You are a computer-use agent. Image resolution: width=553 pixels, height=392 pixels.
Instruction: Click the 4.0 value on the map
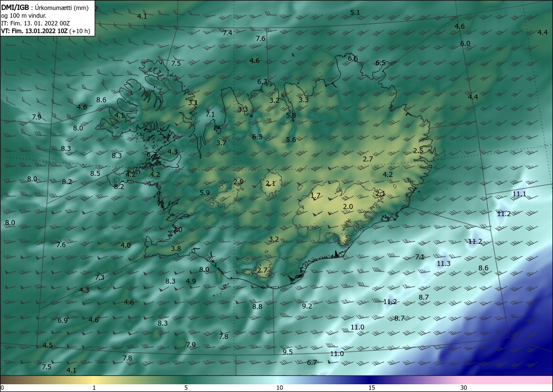coord(126,245)
